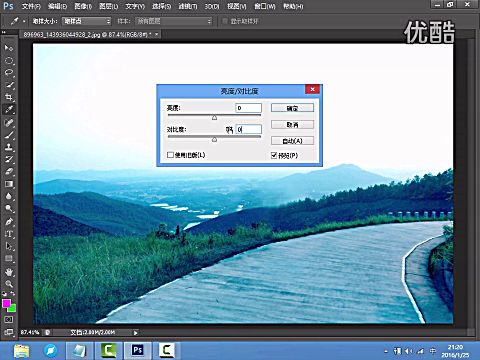Image resolution: width=480 pixels, height=360 pixels.
Task: Select the Gradient tool
Action: point(9,184)
